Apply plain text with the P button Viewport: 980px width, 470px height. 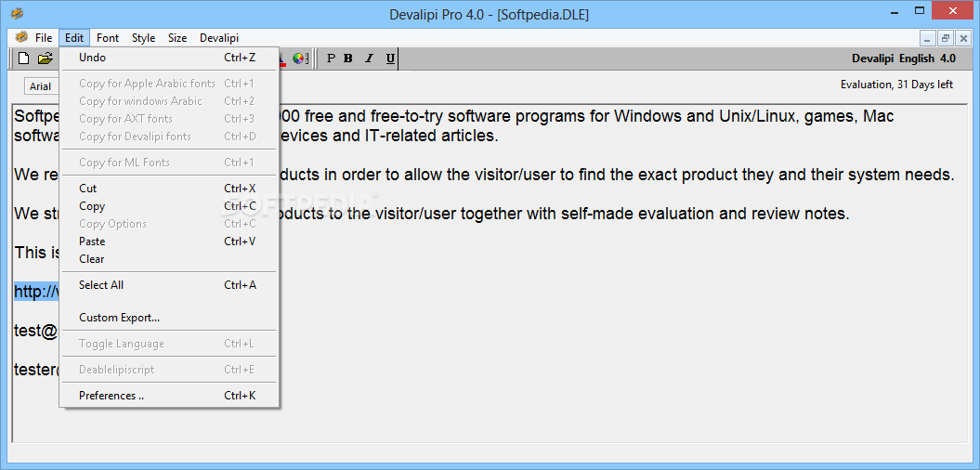331,59
